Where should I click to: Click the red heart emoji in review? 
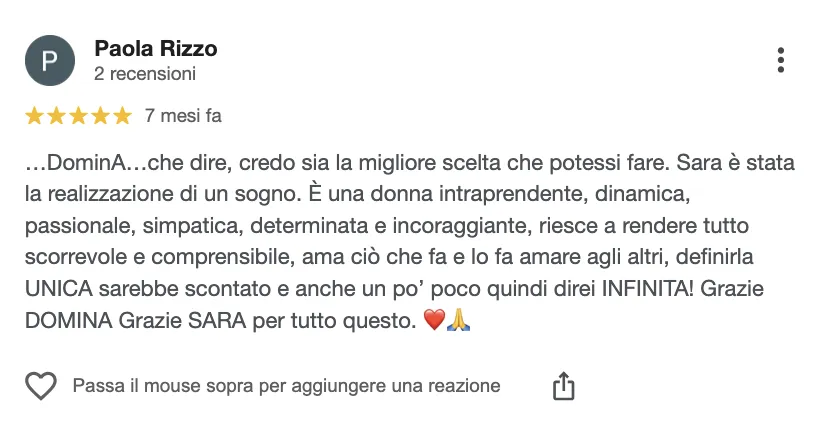(434, 321)
